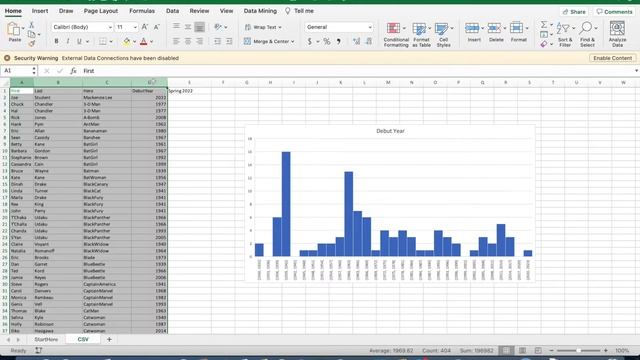
Task: Click the AutoSum sigma icon
Action: point(544,25)
